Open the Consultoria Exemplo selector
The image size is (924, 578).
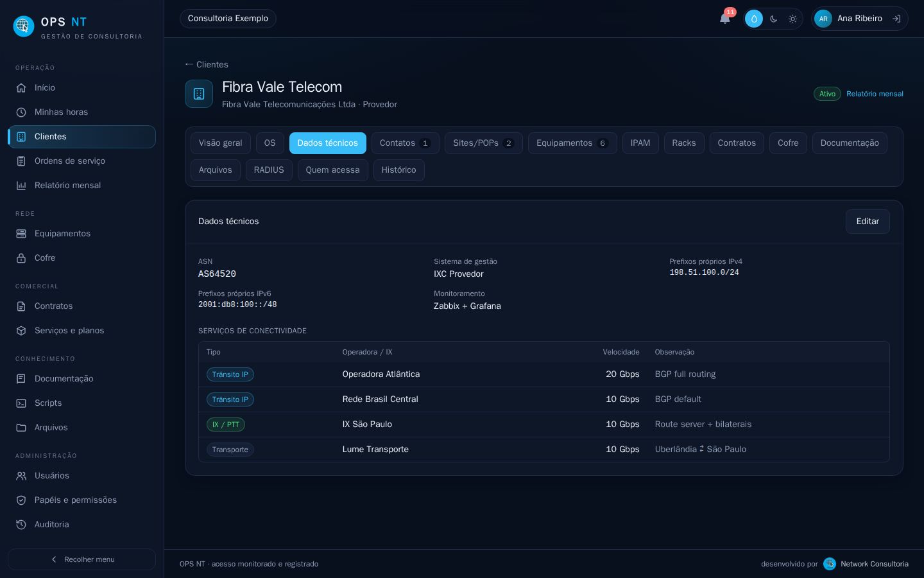tap(228, 19)
